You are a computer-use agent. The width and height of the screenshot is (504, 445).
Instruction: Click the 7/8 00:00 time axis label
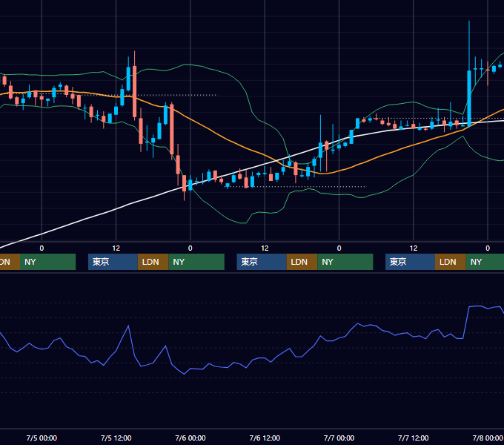click(x=488, y=438)
